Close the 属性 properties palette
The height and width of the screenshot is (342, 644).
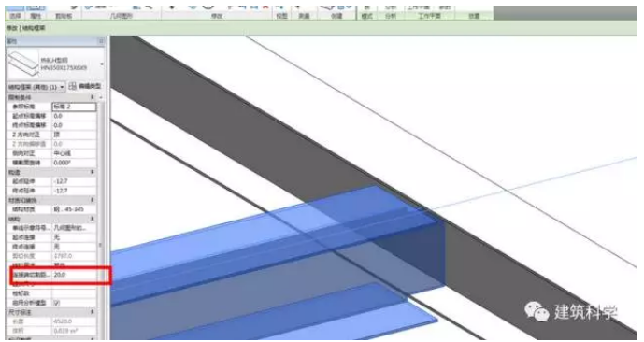[101, 41]
